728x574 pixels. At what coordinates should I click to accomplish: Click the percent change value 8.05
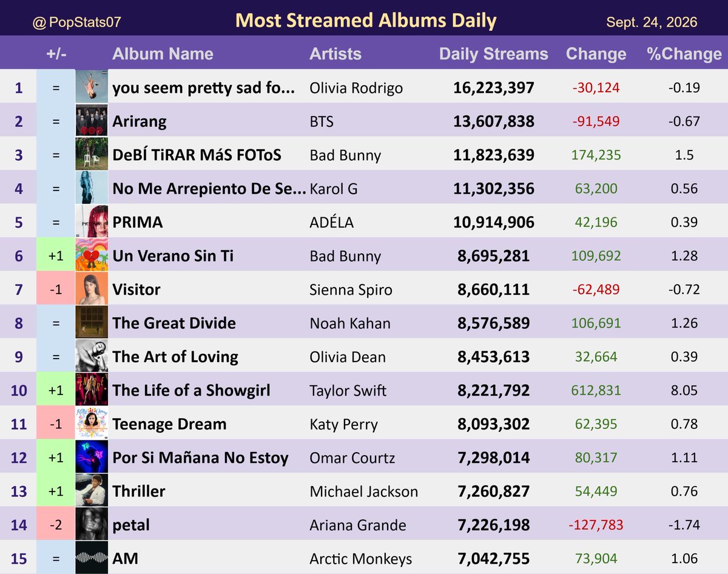pyautogui.click(x=684, y=391)
